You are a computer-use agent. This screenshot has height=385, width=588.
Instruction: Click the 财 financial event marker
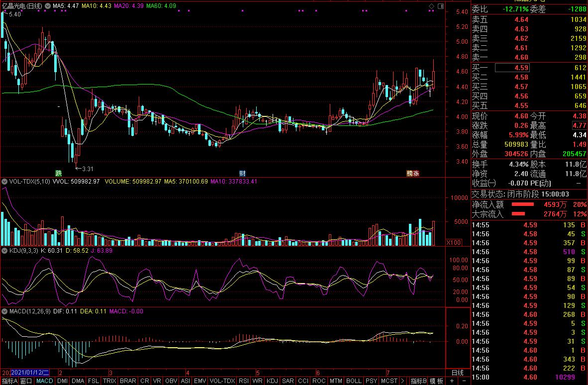pos(242,174)
